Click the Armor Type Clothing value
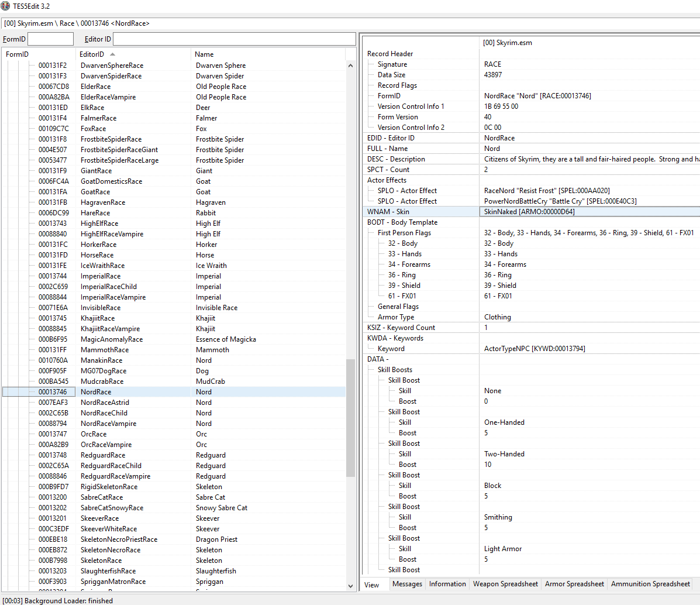This screenshot has height=605, width=700. pos(497,317)
